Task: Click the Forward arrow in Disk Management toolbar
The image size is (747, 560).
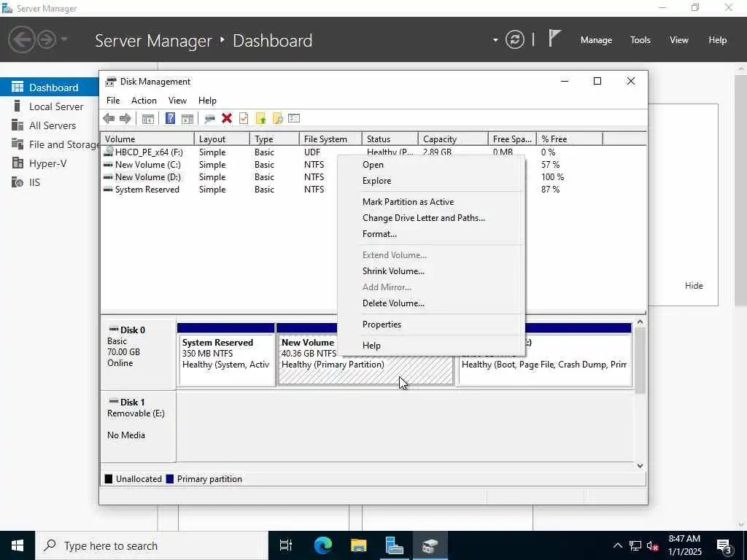Action: (125, 119)
